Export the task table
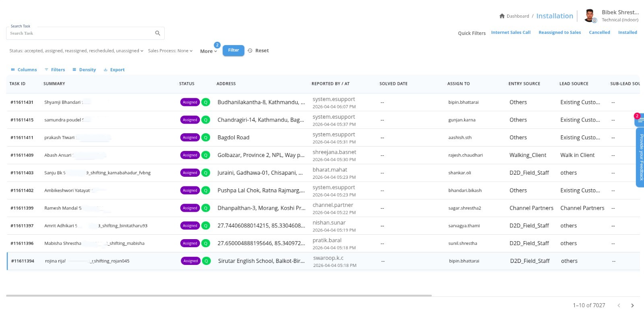The image size is (644, 310). (x=114, y=70)
